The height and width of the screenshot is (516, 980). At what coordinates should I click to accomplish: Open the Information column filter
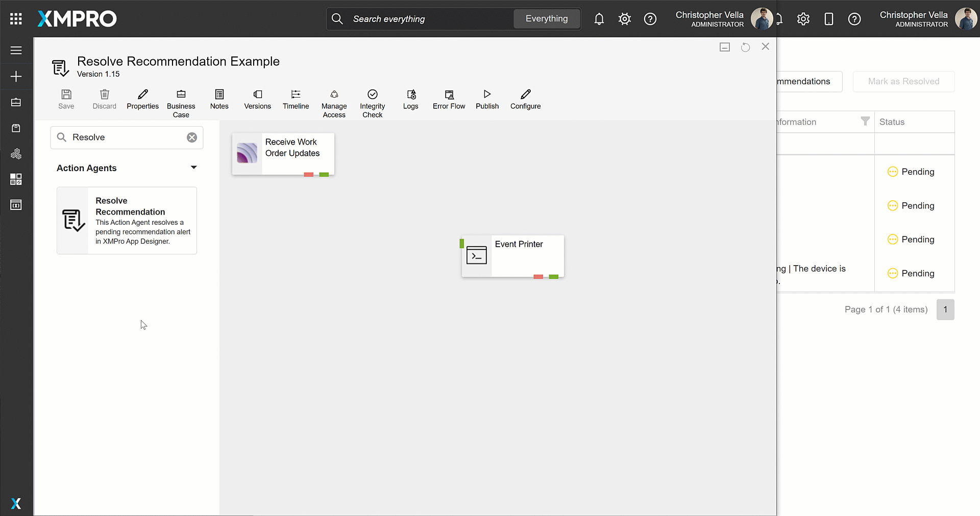(865, 122)
